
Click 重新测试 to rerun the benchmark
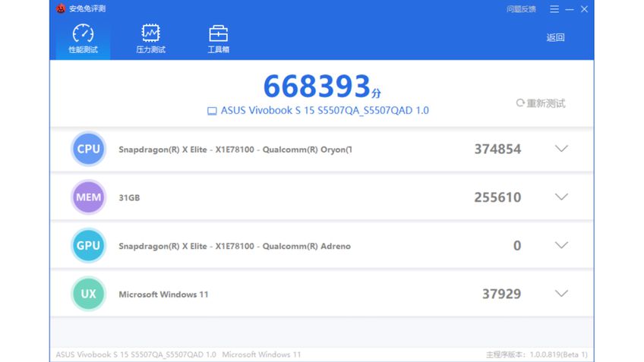tap(541, 103)
